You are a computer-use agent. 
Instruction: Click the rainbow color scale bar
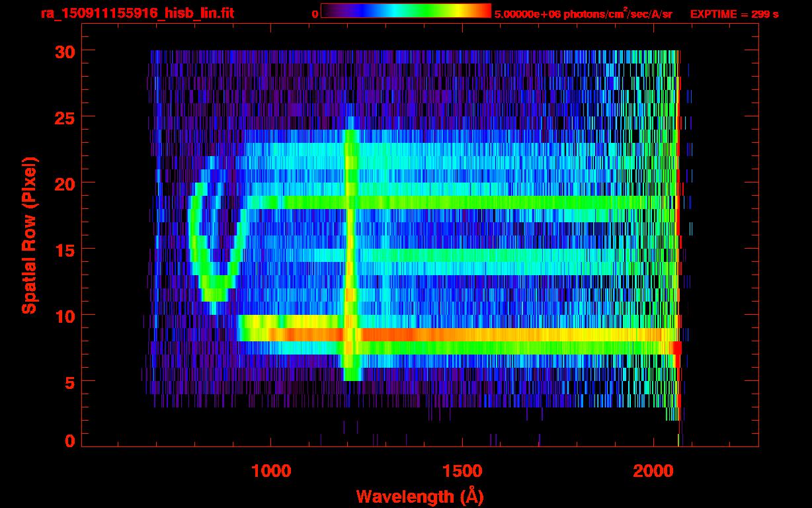[x=406, y=11]
